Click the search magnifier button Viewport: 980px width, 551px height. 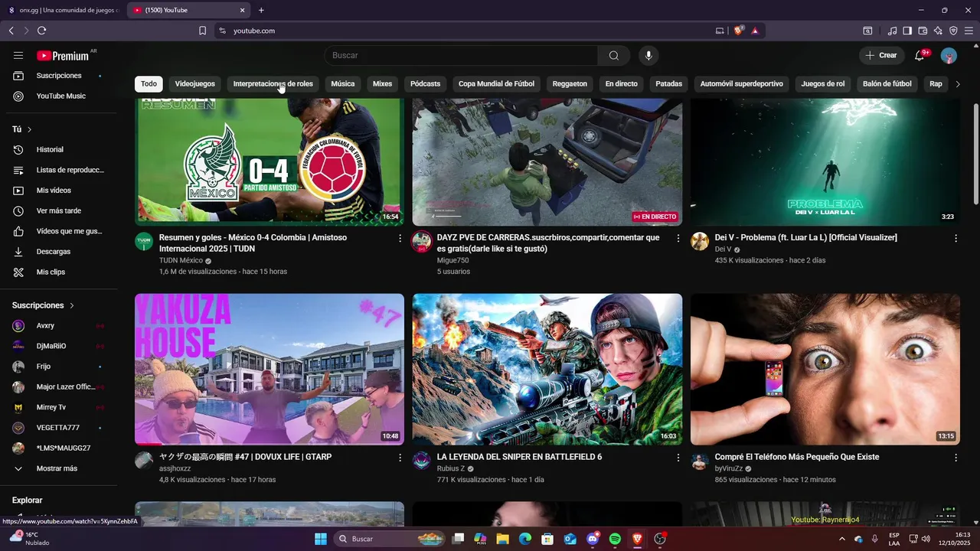pyautogui.click(x=614, y=55)
